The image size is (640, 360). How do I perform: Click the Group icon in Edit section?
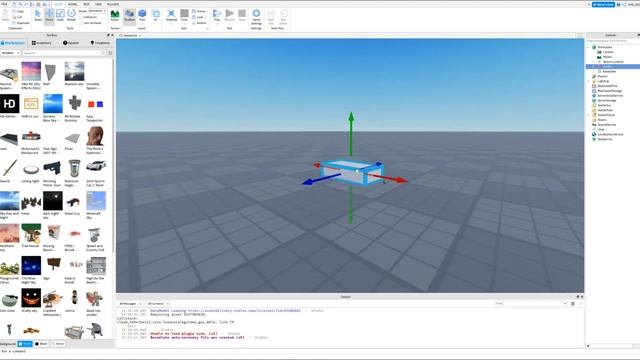tap(200, 11)
